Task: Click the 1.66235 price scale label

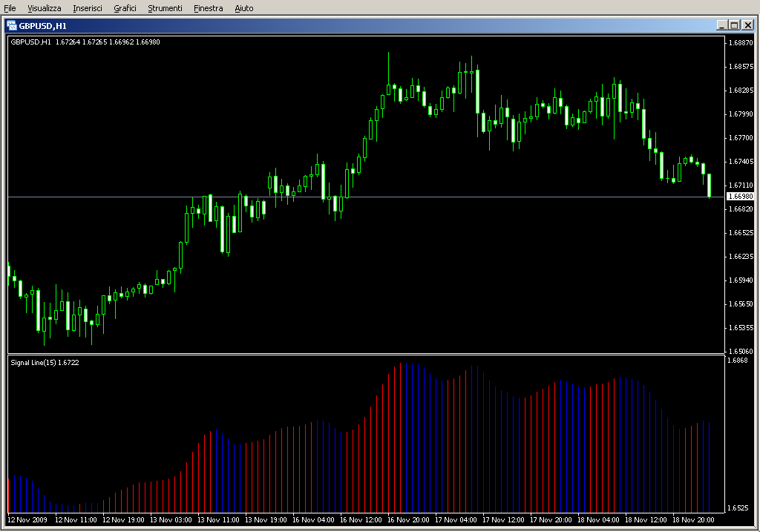Action: click(x=741, y=256)
